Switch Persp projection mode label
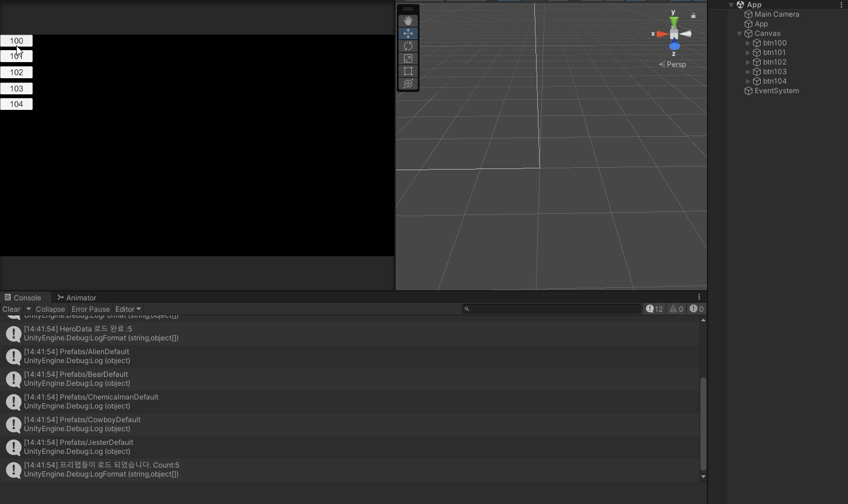Image resolution: width=848 pixels, height=504 pixels. tap(672, 64)
